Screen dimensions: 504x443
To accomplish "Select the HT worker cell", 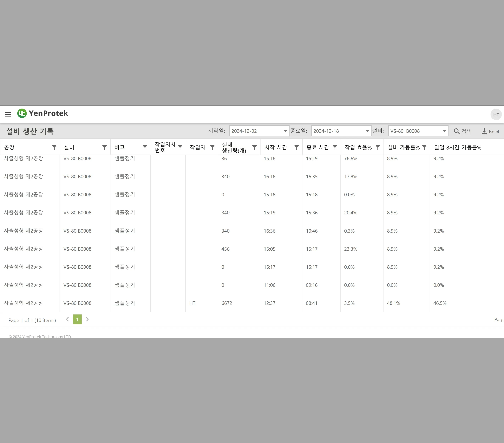I will click(x=192, y=303).
